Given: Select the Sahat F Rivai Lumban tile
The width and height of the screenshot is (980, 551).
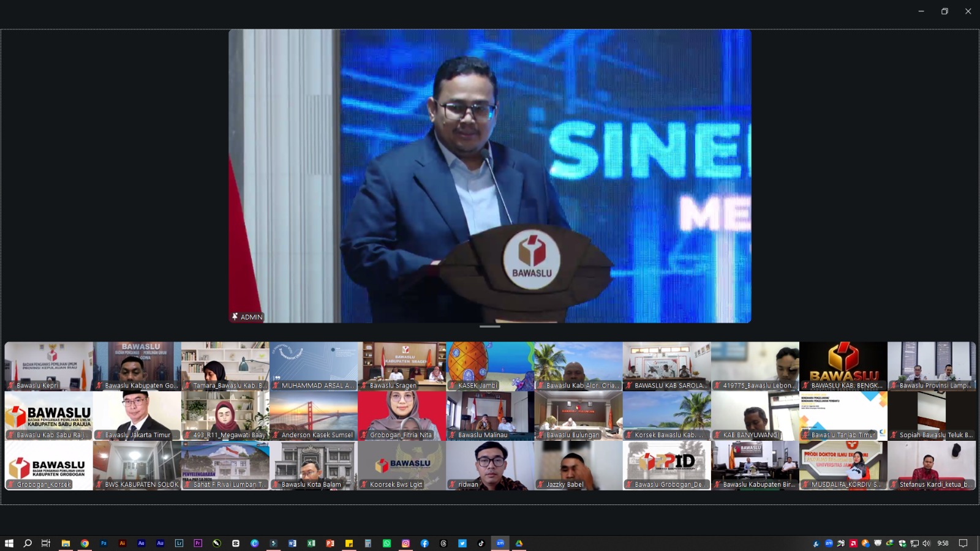Looking at the screenshot, I should 225,465.
